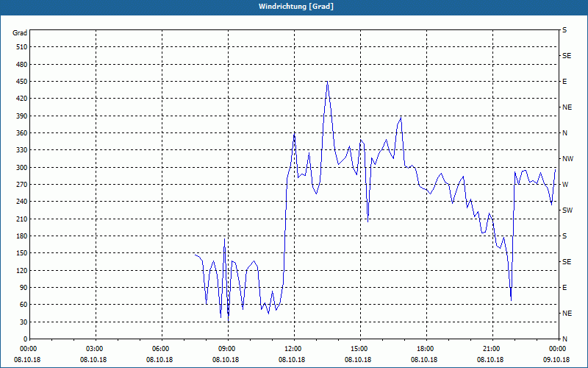This screenshot has width=588, height=368.
Task: Click the "SW" compass label
Action: tap(567, 210)
